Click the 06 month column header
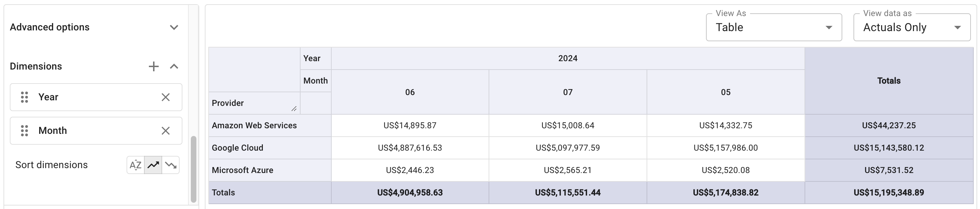 tap(410, 92)
